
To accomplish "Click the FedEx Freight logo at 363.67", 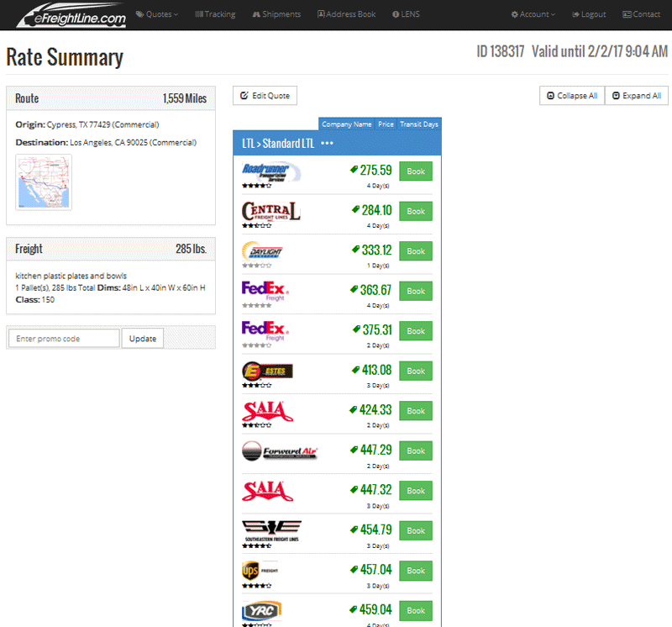I will (265, 291).
